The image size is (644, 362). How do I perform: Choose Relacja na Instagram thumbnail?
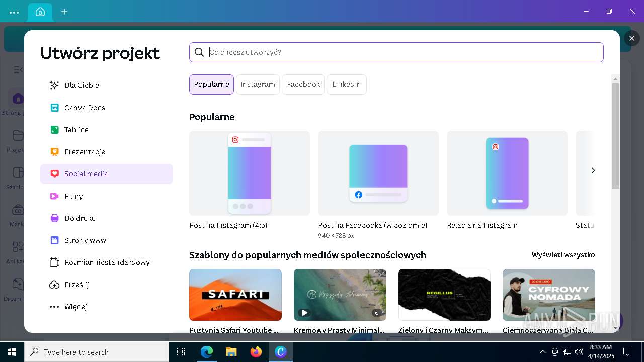[507, 173]
